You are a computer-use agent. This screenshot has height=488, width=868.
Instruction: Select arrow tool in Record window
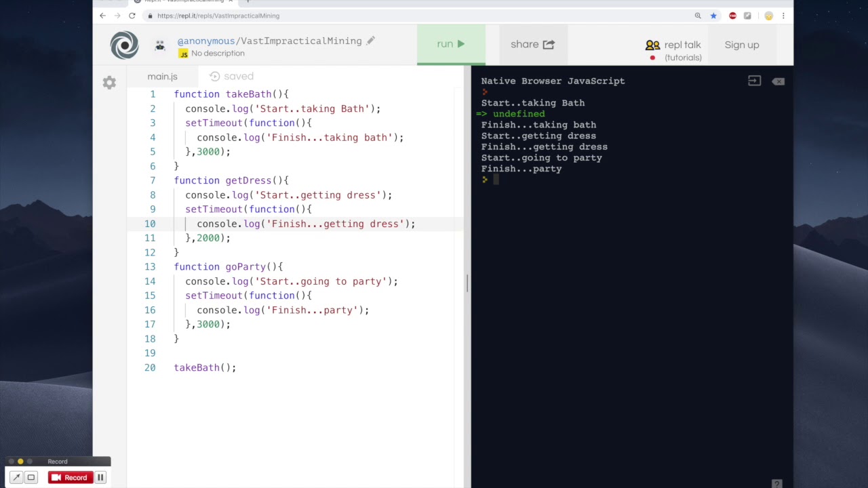(16, 477)
